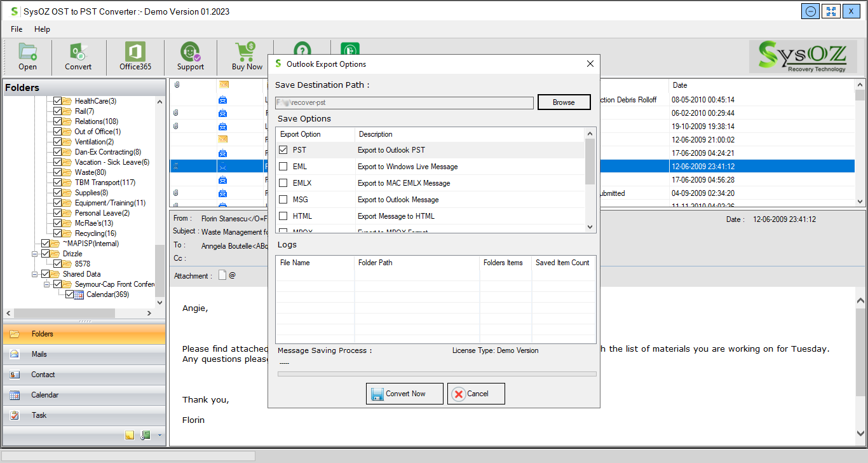The image size is (868, 463).
Task: Tick the HTML export option checkbox
Action: (x=283, y=216)
